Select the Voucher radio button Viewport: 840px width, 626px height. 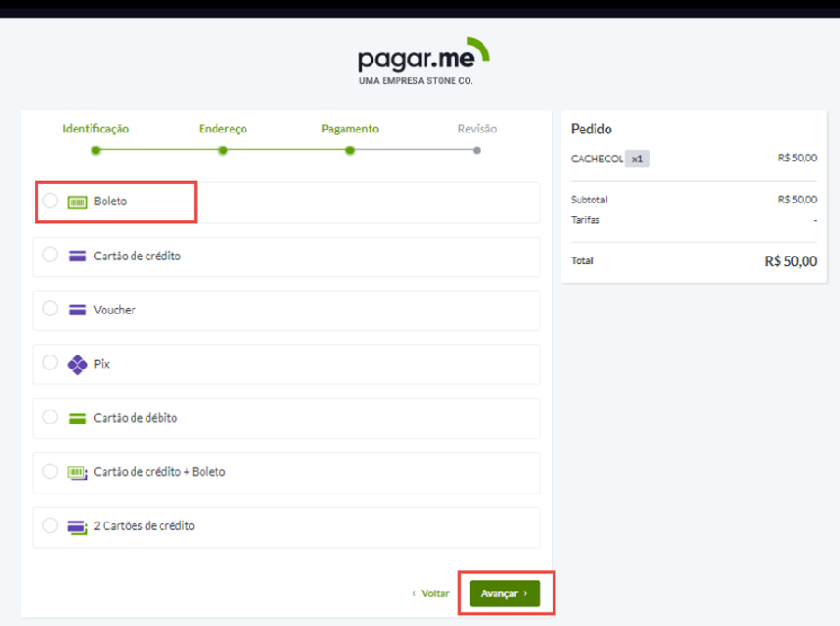[x=49, y=309]
